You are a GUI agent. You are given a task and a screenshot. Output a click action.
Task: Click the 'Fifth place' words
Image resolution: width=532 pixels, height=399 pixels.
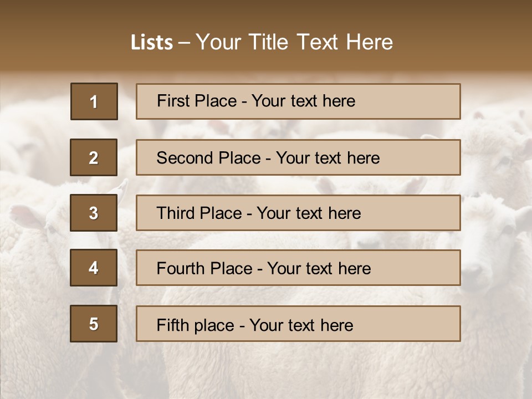(195, 325)
